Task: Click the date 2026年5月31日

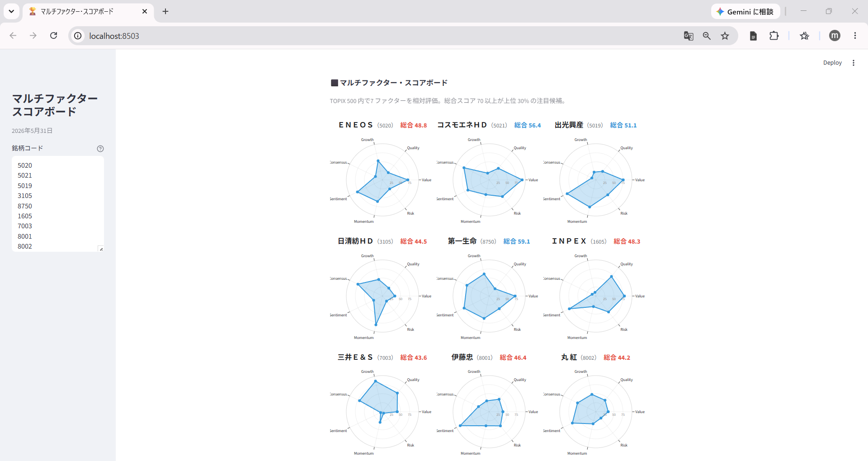Action: pyautogui.click(x=32, y=131)
